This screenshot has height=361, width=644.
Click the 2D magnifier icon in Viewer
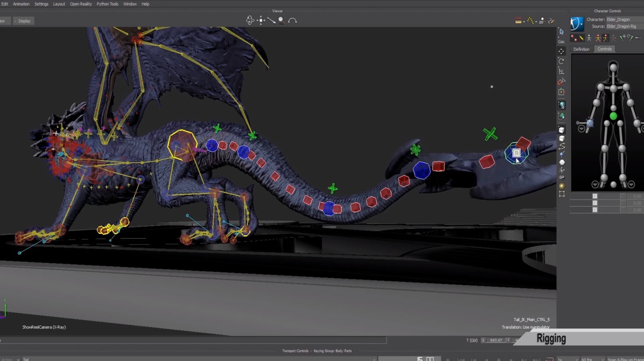tap(541, 21)
